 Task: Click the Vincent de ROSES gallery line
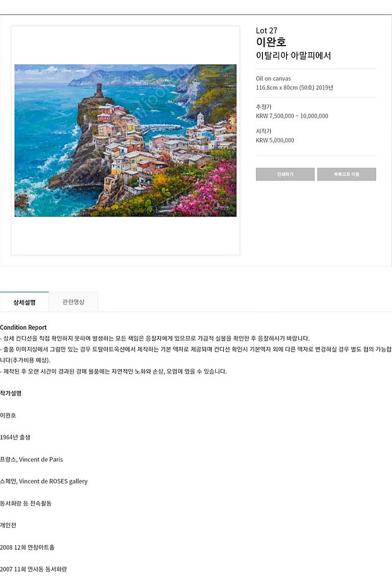[43, 481]
